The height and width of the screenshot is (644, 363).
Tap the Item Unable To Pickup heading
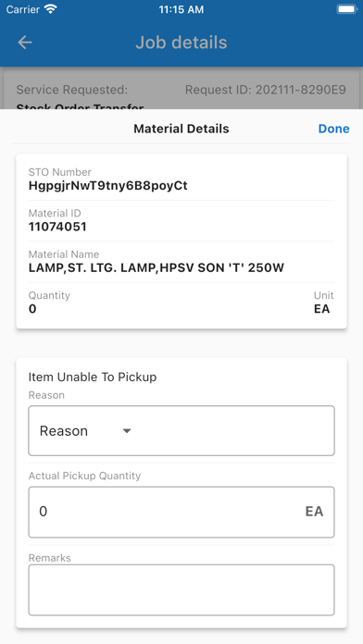[x=93, y=377]
